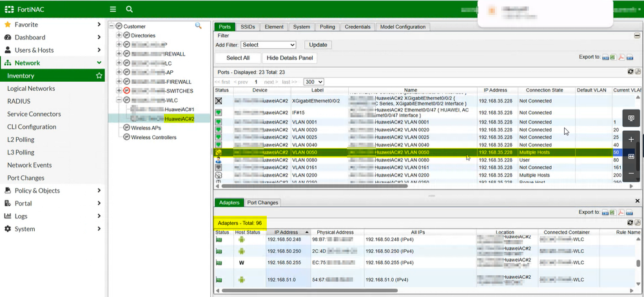Click the tree search magnifier icon
The height and width of the screenshot is (297, 644).
199,26
